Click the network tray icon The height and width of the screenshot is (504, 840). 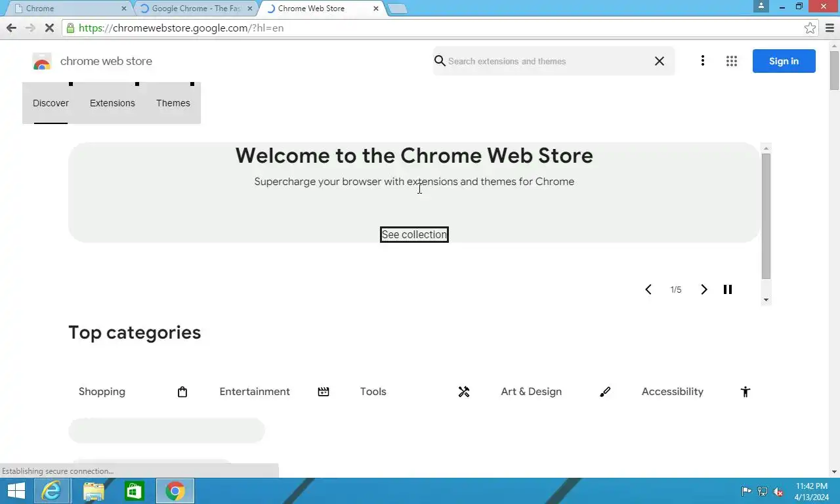763,492
